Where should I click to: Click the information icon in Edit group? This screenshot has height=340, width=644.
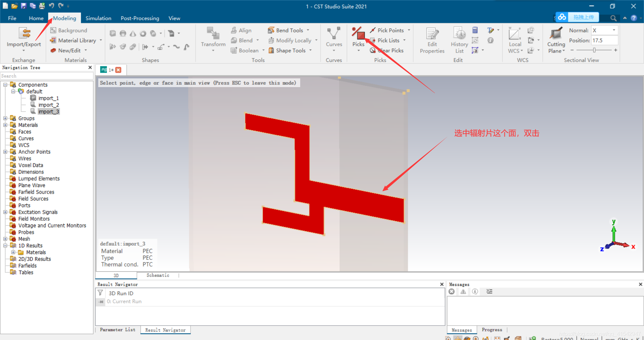click(490, 40)
